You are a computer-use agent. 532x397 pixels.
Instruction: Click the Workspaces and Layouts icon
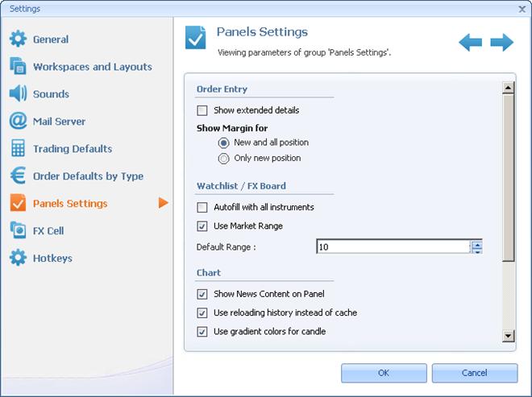pyautogui.click(x=18, y=67)
